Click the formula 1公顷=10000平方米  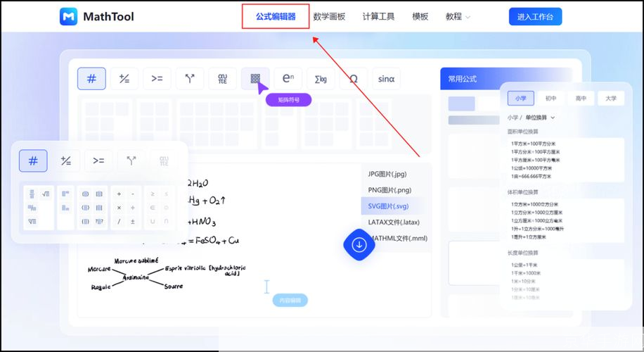(532, 168)
